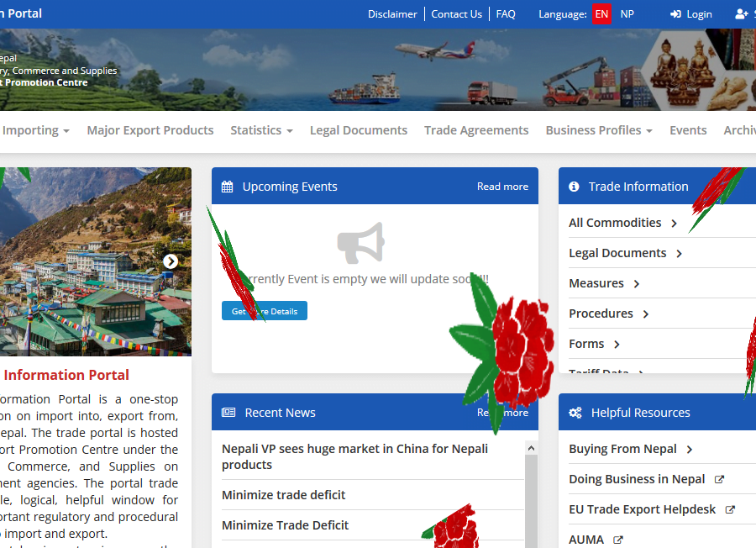Advance the slideshow with the next arrow
Image resolution: width=756 pixels, height=548 pixels.
point(171,261)
